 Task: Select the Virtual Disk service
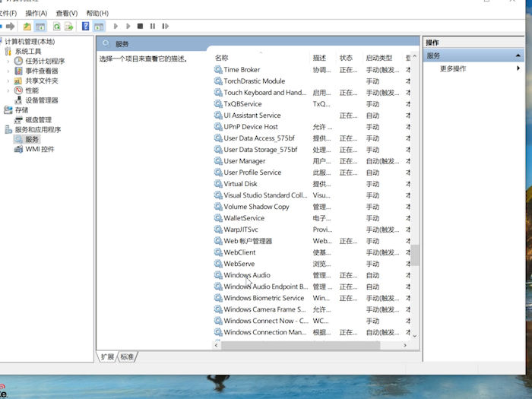[x=312, y=184]
